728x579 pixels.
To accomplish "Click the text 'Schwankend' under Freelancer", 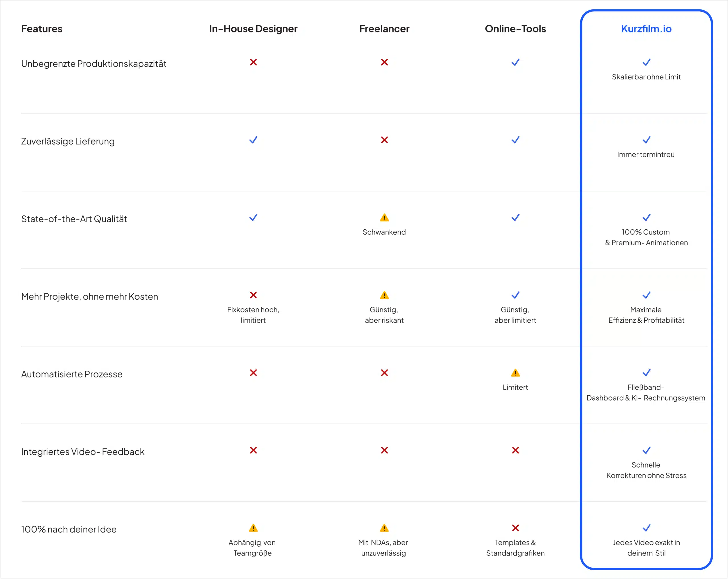I will click(x=384, y=232).
